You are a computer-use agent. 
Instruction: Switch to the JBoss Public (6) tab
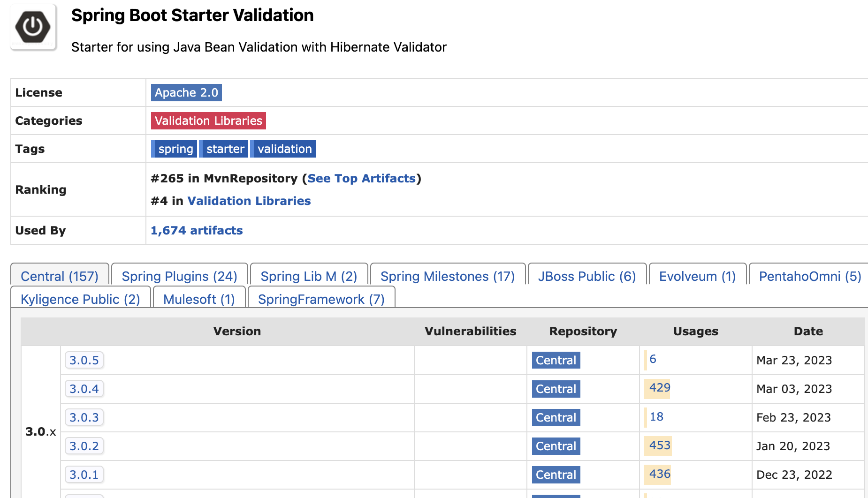pyautogui.click(x=587, y=276)
